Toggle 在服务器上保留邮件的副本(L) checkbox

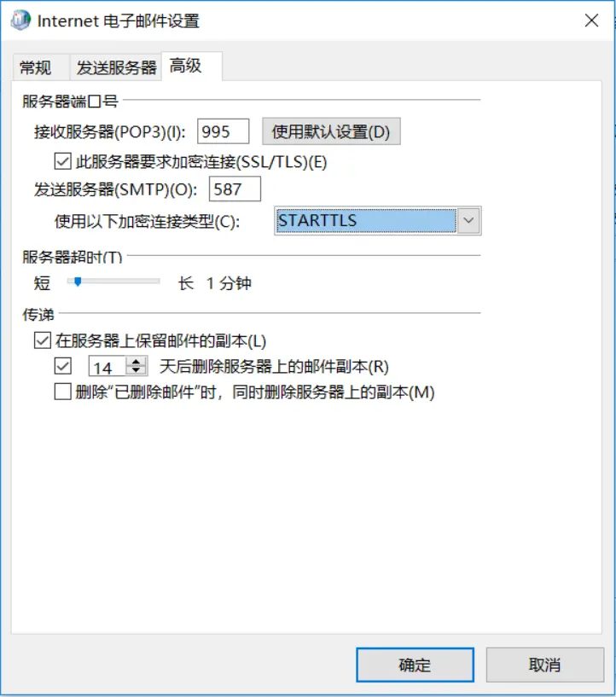[x=43, y=341]
